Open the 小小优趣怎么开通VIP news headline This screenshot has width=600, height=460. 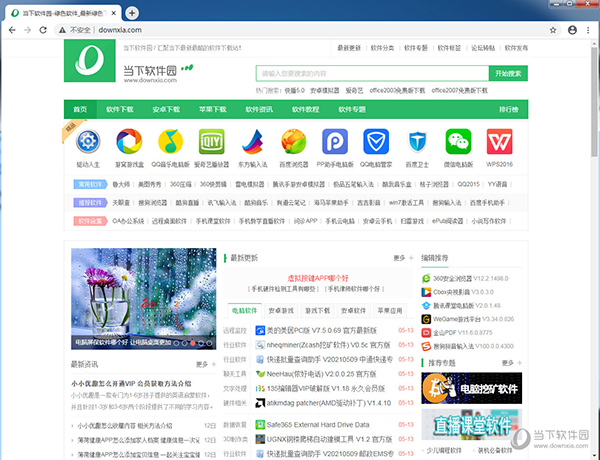(131, 383)
